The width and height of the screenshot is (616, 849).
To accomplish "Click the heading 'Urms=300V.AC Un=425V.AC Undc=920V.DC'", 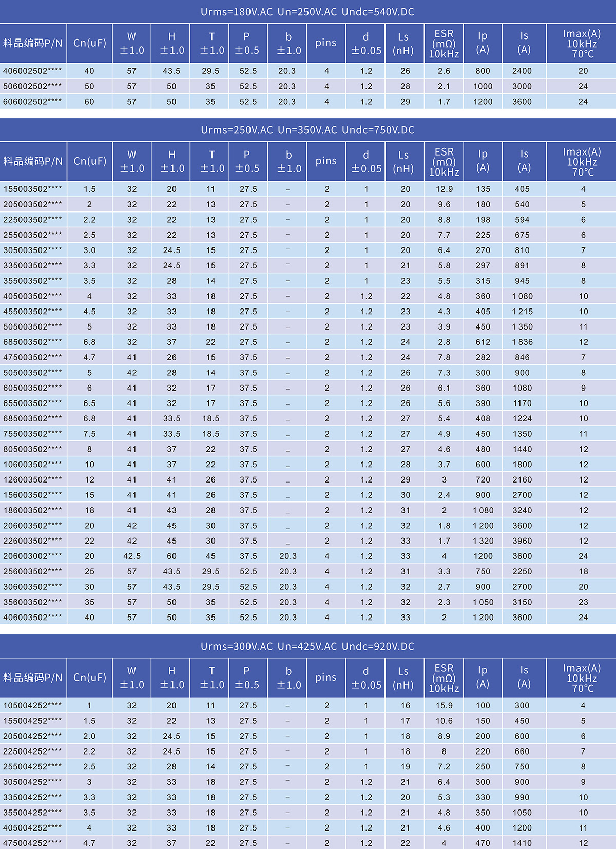I will point(307,646).
